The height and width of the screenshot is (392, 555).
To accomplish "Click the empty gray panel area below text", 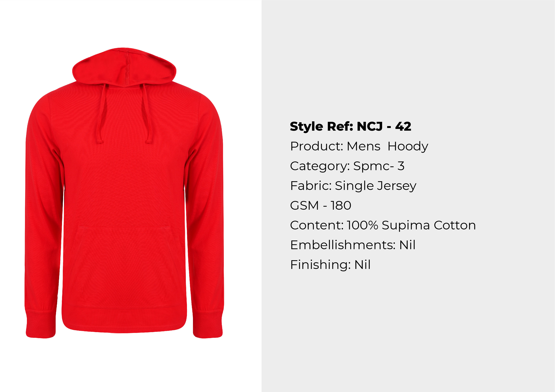I will (x=408, y=333).
